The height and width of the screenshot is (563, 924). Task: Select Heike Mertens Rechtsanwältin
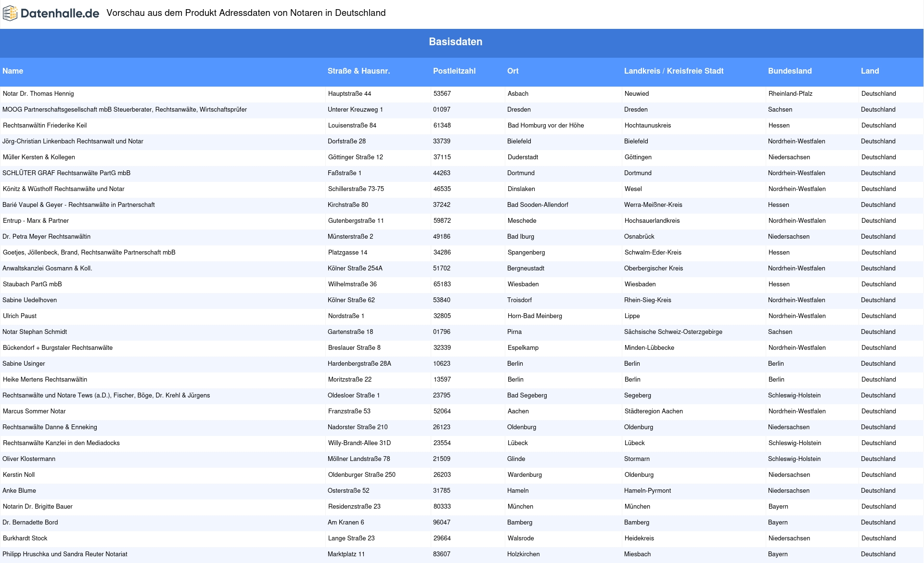click(x=45, y=380)
